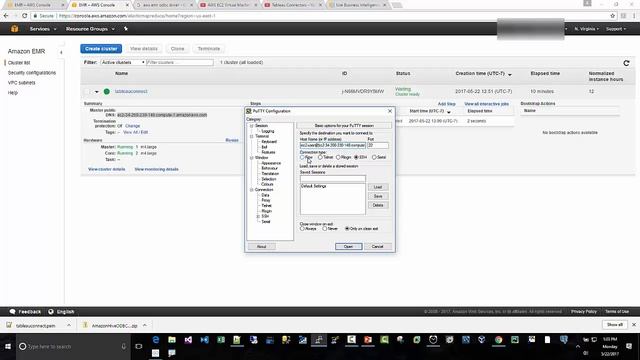This screenshot has width=640, height=360.
Task: Click the Save button for saved sessions
Action: [x=378, y=196]
